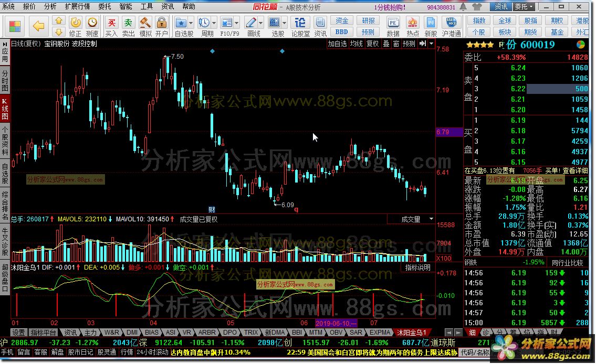Toggle 复权 price adjustment
Screen dimensions: 596x364
pyautogui.click(x=372, y=44)
